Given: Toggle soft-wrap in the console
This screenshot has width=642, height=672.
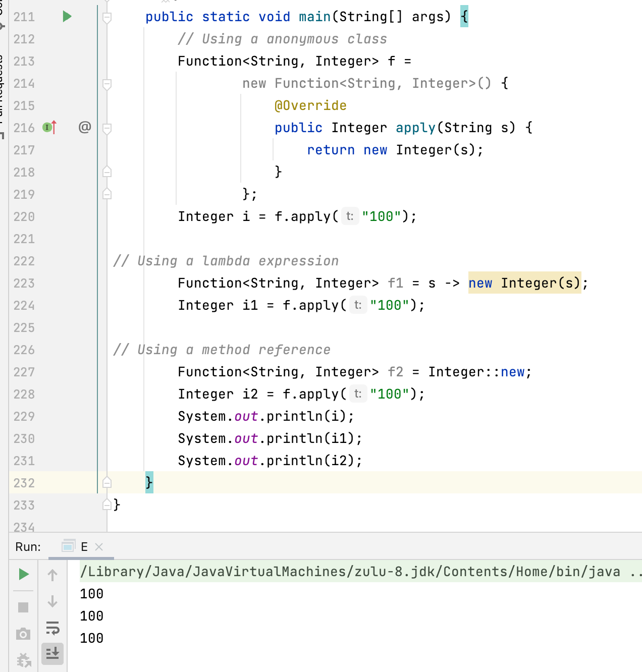Looking at the screenshot, I should click(x=52, y=628).
